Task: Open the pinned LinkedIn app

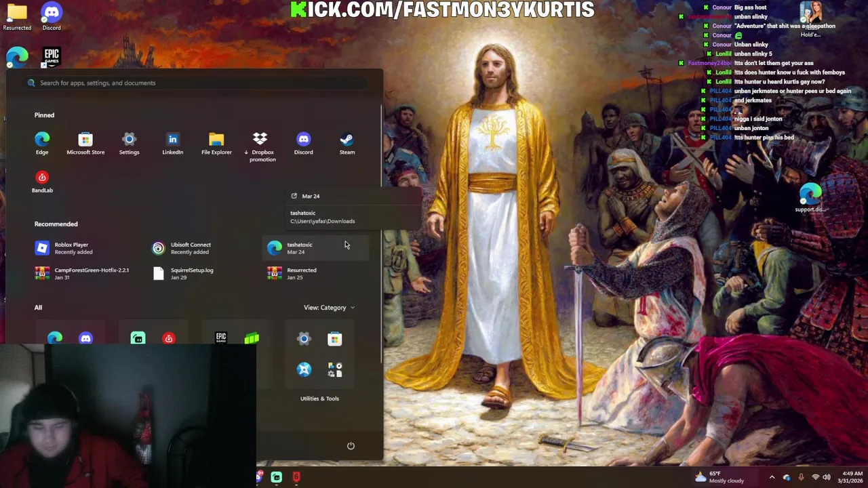Action: pos(172,143)
